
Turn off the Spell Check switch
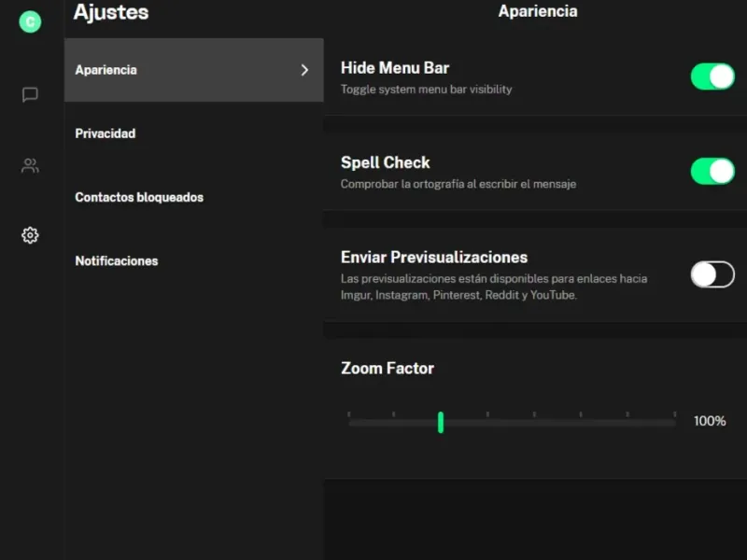(x=712, y=172)
